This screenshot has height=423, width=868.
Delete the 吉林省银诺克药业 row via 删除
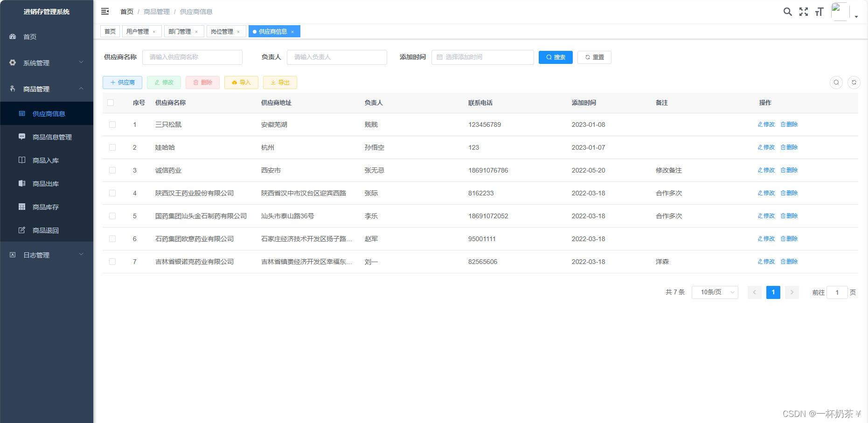point(789,262)
